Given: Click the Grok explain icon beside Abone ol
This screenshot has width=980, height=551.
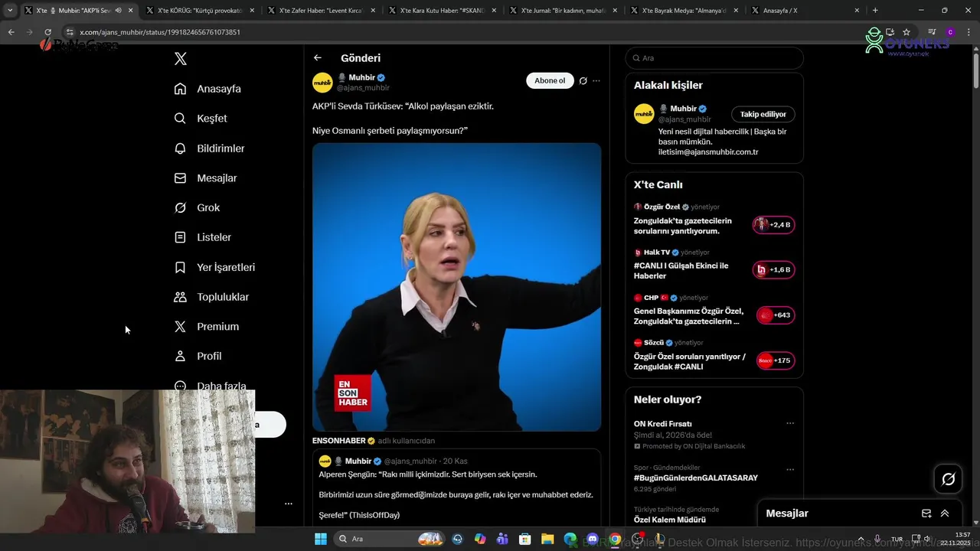Looking at the screenshot, I should point(583,81).
